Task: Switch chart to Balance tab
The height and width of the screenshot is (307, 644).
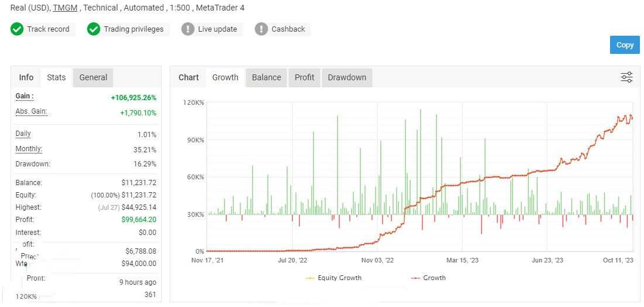Action: (x=266, y=77)
